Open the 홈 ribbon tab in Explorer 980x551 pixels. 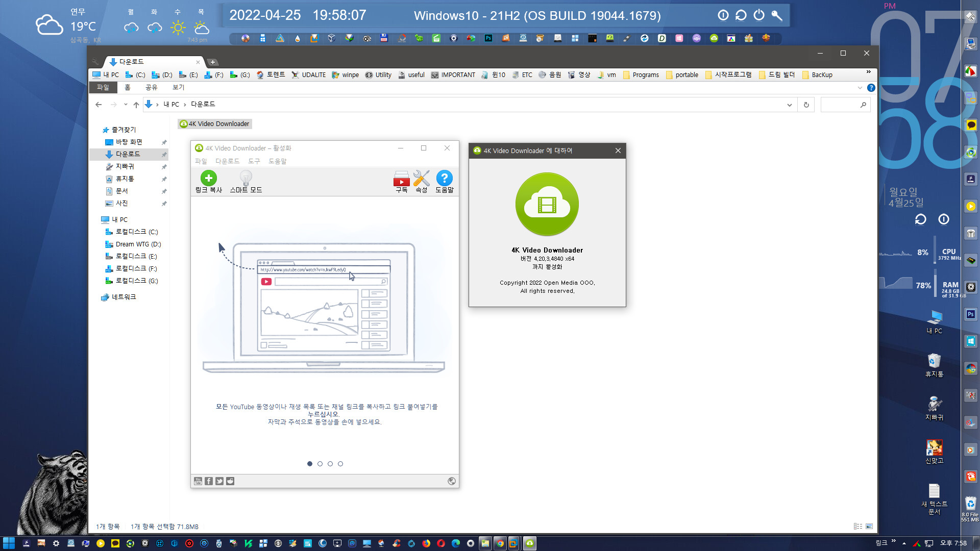[128, 88]
